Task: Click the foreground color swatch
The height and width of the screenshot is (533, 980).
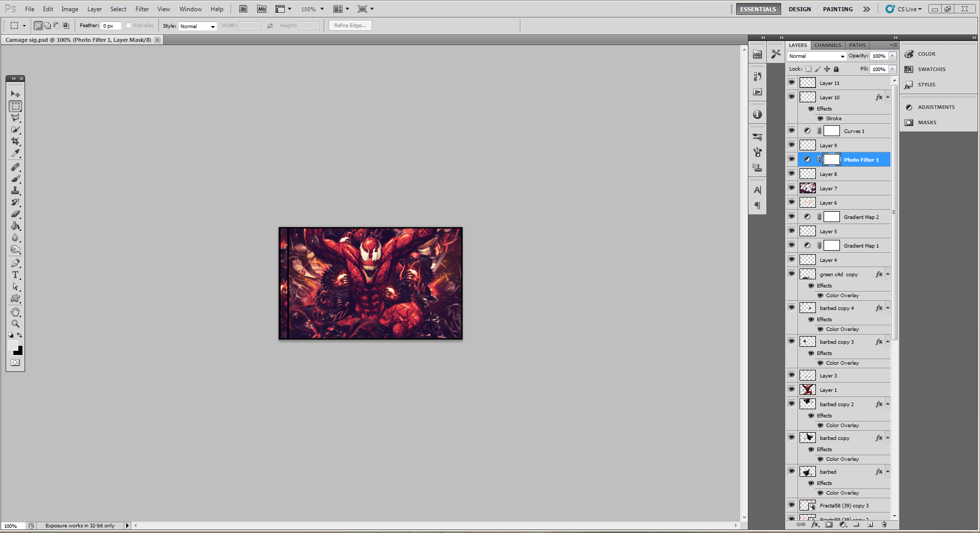Action: point(12,345)
